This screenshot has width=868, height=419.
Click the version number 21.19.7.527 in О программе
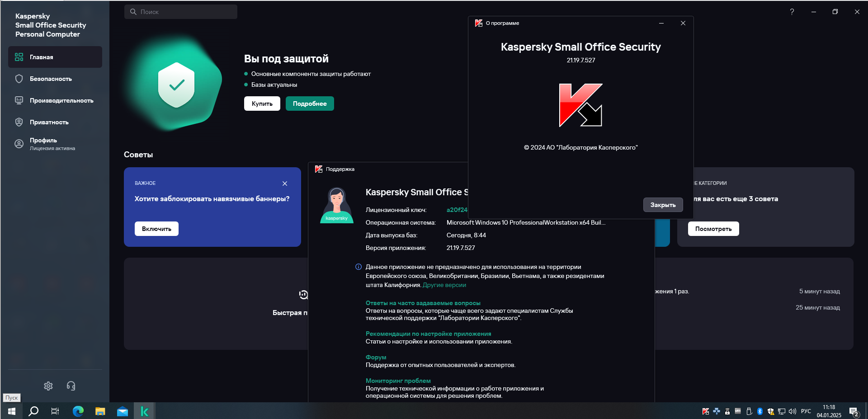coord(581,60)
